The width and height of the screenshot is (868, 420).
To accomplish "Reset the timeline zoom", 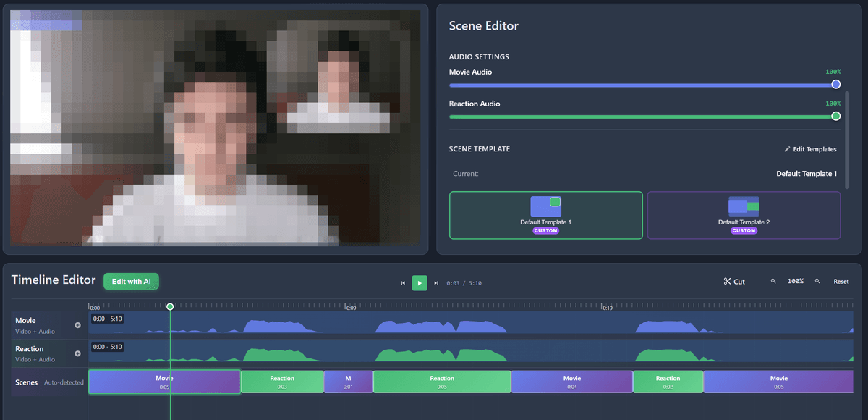I will tap(841, 281).
